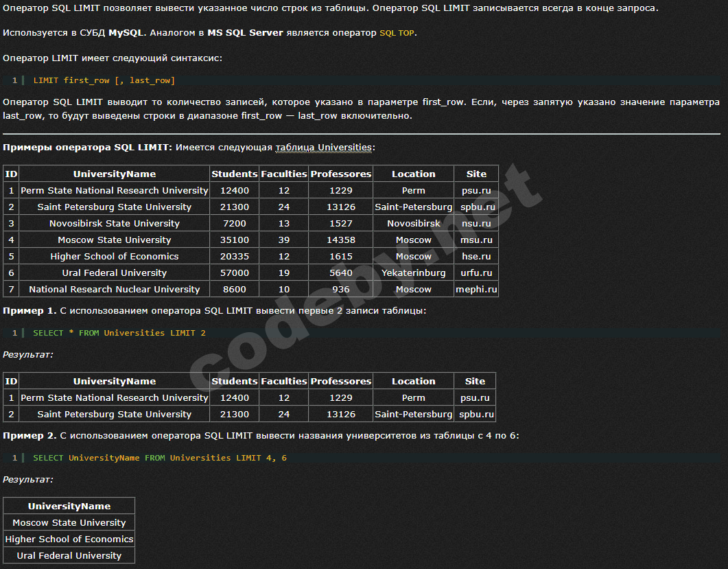Click the students value 7200
728x569 pixels.
(235, 224)
